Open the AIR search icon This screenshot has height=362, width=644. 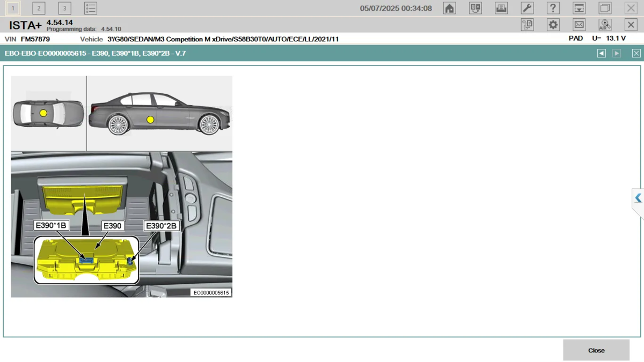(x=605, y=25)
